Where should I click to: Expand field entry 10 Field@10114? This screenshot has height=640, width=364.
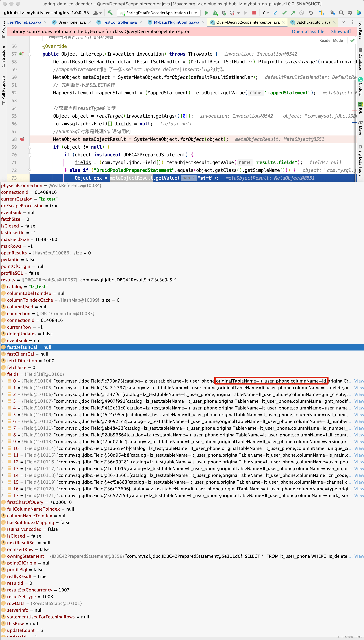(3, 448)
